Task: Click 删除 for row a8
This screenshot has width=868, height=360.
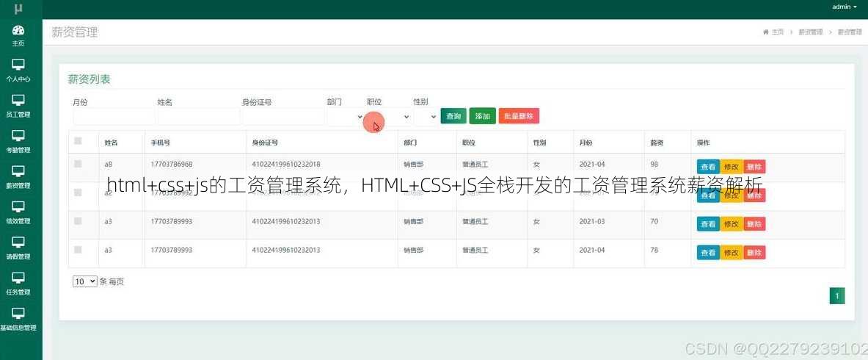Action: (x=754, y=167)
